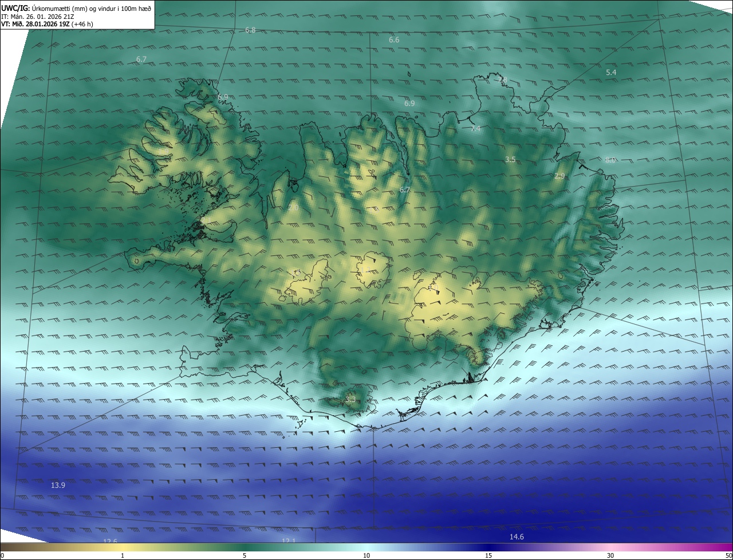Click the 6.8 precipitable water value
Screen dimensions: 733x560
pos(250,30)
